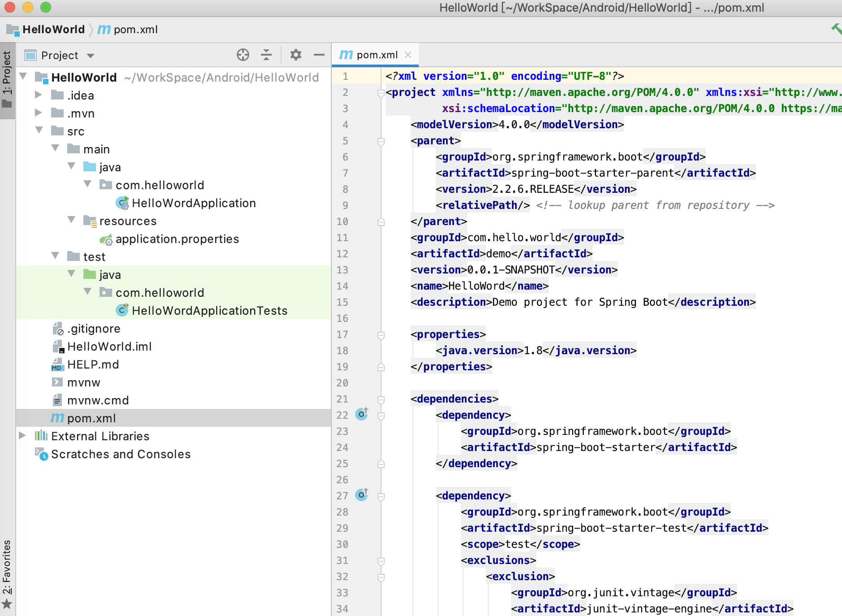842x616 pixels.
Task: Click the Collapse All icon in Project panel
Action: [266, 55]
